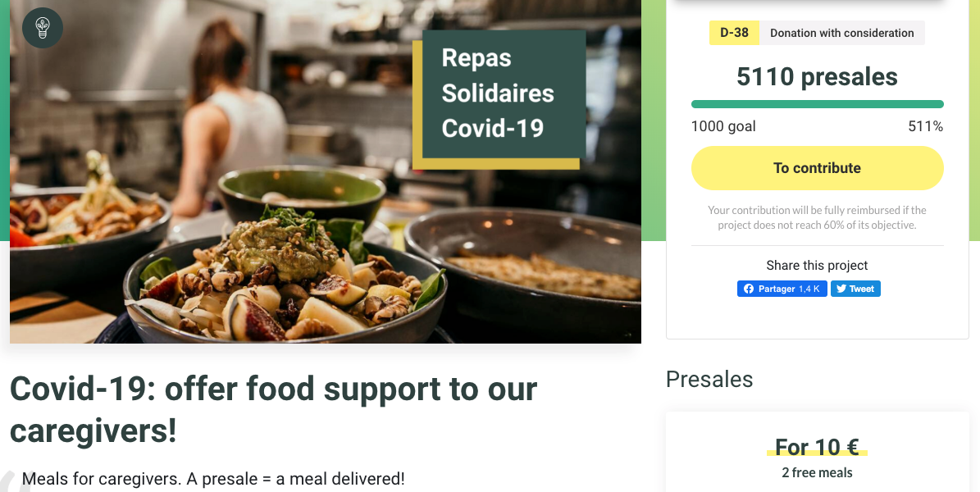980x492 pixels.
Task: Open the Covid-19 food support headline
Action: click(273, 408)
